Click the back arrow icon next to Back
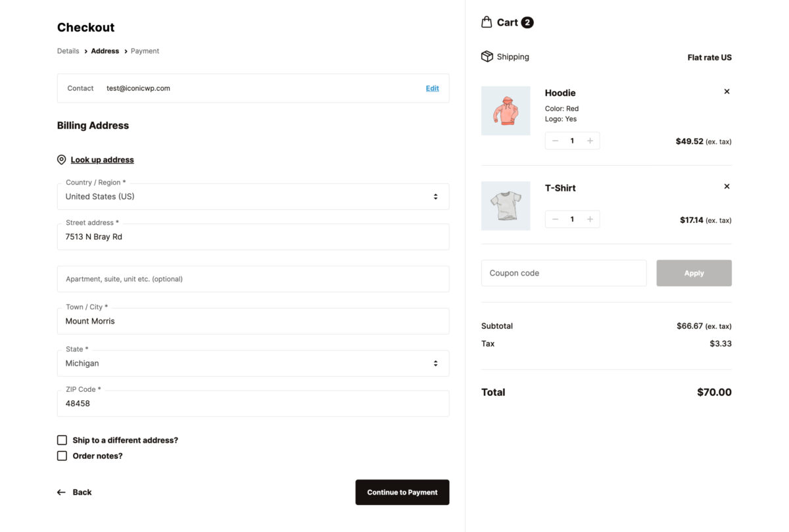This screenshot has height=532, width=789. (60, 492)
